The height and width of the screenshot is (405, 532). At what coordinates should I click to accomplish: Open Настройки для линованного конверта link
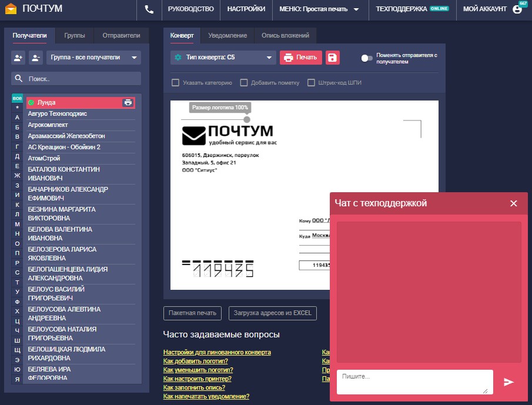(x=217, y=353)
